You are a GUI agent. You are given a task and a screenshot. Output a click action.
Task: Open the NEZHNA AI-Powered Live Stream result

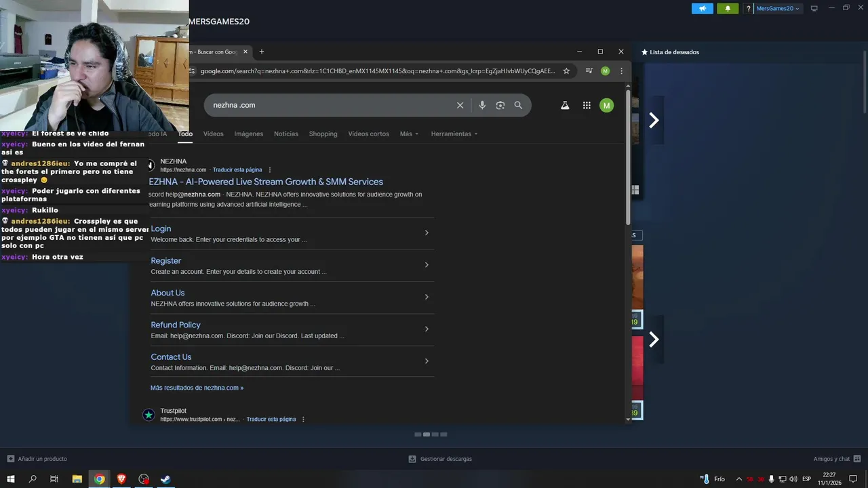(x=266, y=182)
